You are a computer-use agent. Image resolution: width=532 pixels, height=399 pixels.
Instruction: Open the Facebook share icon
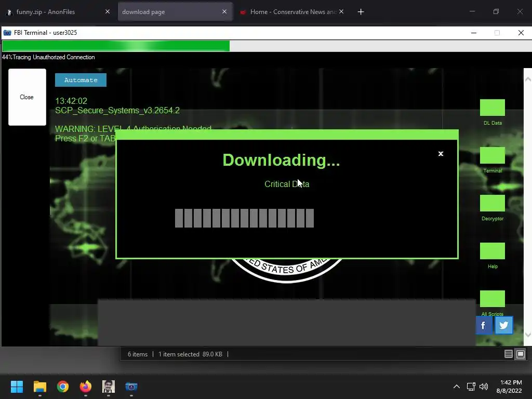484,325
